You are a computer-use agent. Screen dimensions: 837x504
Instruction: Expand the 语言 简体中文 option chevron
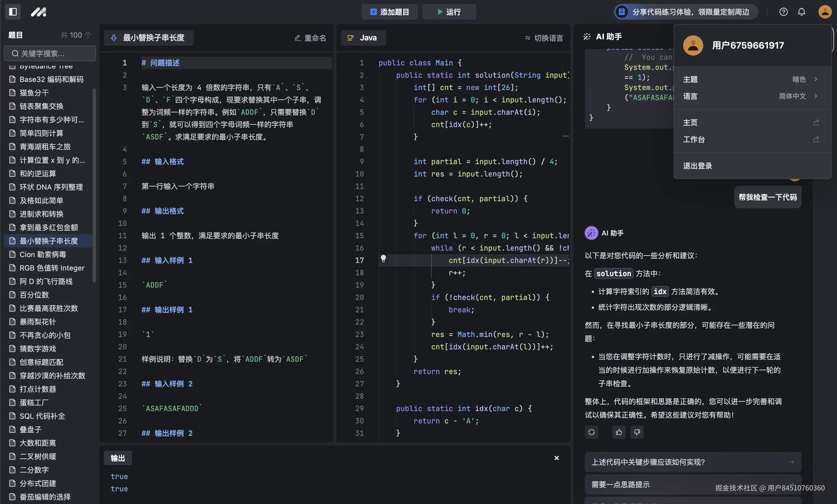coord(816,96)
